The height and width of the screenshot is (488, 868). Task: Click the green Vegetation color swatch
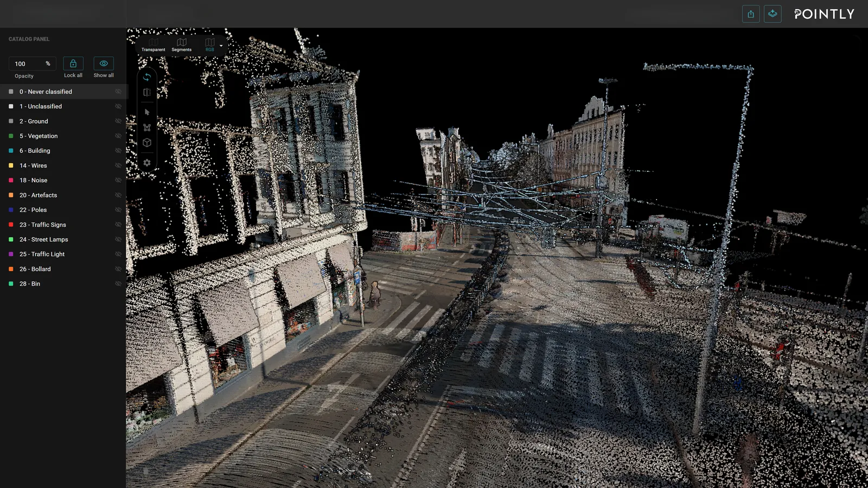[11, 136]
